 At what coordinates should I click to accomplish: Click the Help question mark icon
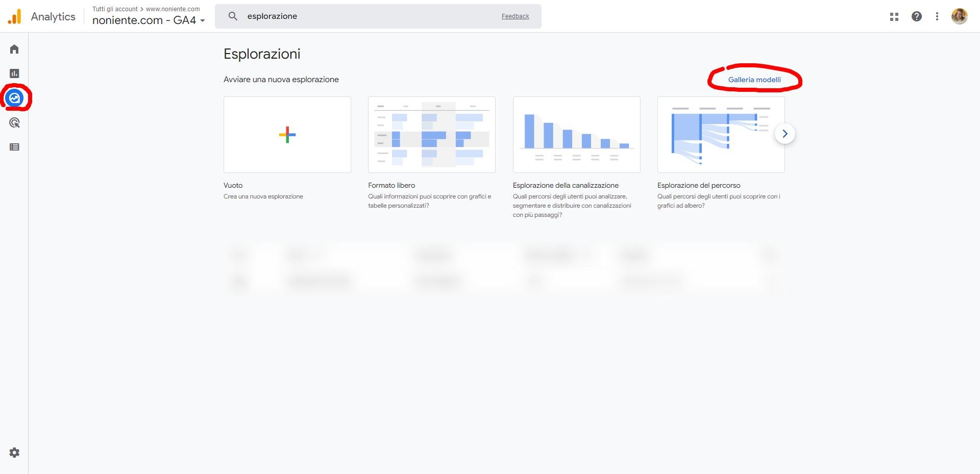917,16
